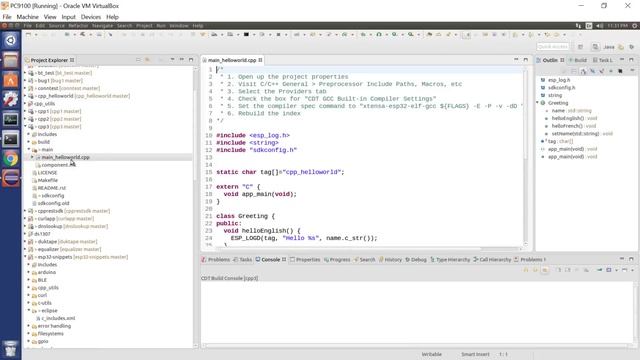This screenshot has width=640, height=360.
Task: Click the New file toolbar icon
Action: pos(28,35)
